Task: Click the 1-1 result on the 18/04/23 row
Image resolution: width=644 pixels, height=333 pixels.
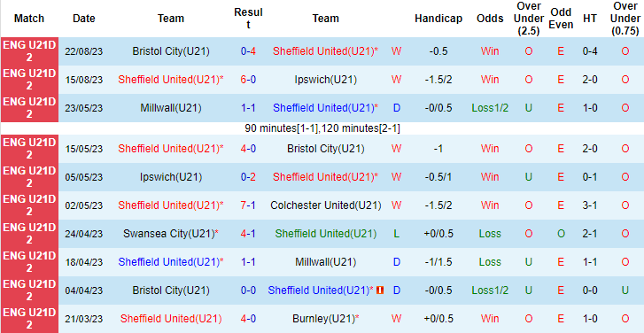Action: point(249,262)
